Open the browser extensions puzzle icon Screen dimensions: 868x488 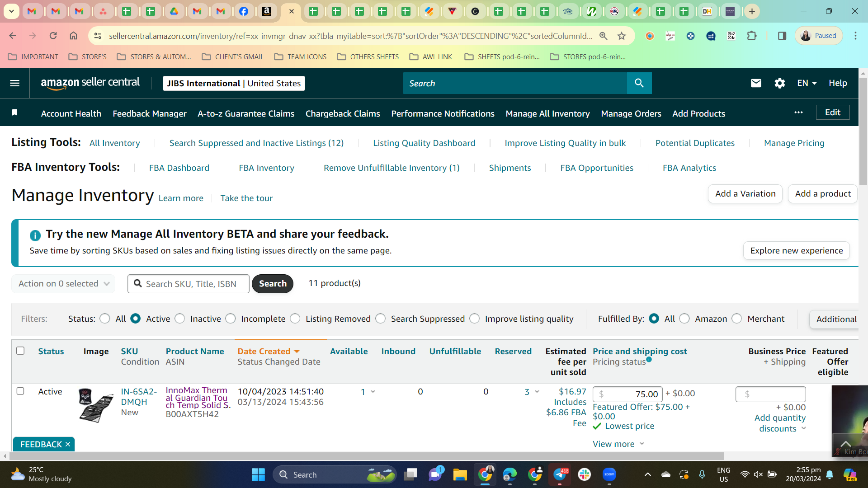pyautogui.click(x=751, y=36)
